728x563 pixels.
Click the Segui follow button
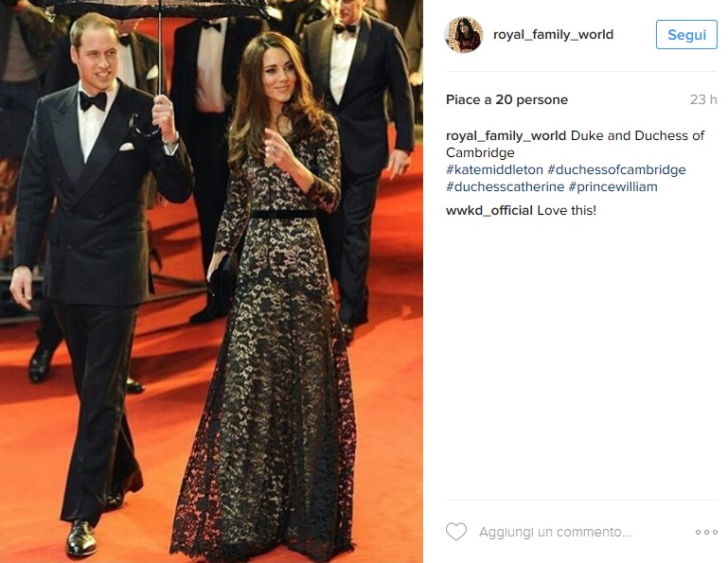click(686, 35)
